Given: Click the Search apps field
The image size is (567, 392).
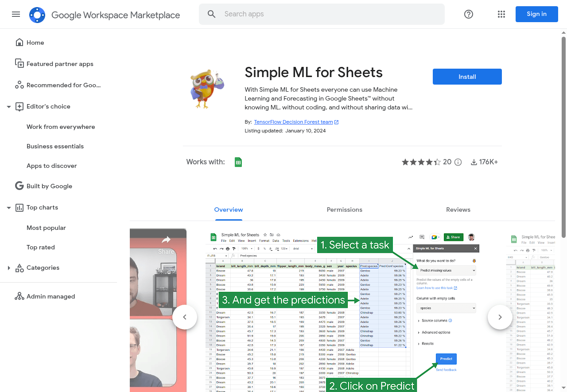Looking at the screenshot, I should pos(328,14).
